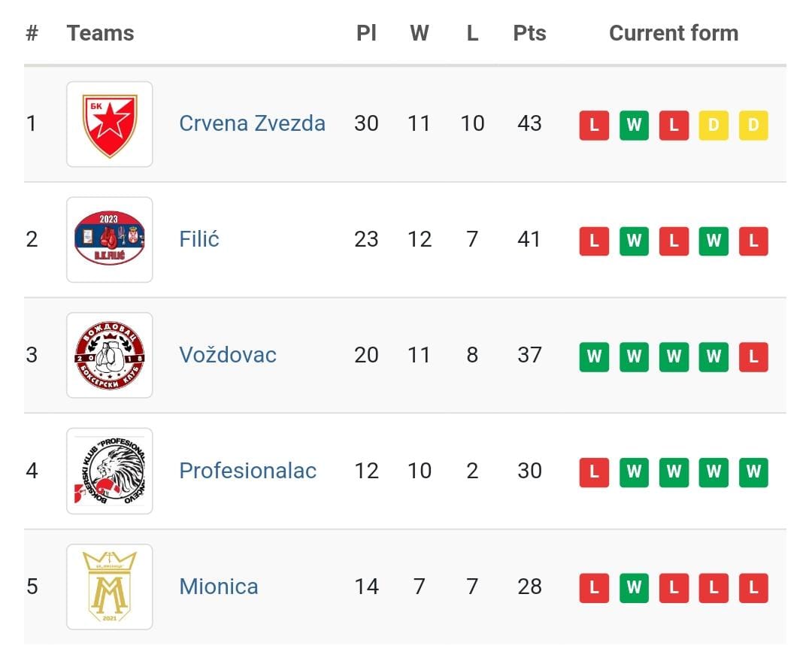Sort the table by Pl column
Image resolution: width=812 pixels, height=670 pixels.
[x=366, y=33]
